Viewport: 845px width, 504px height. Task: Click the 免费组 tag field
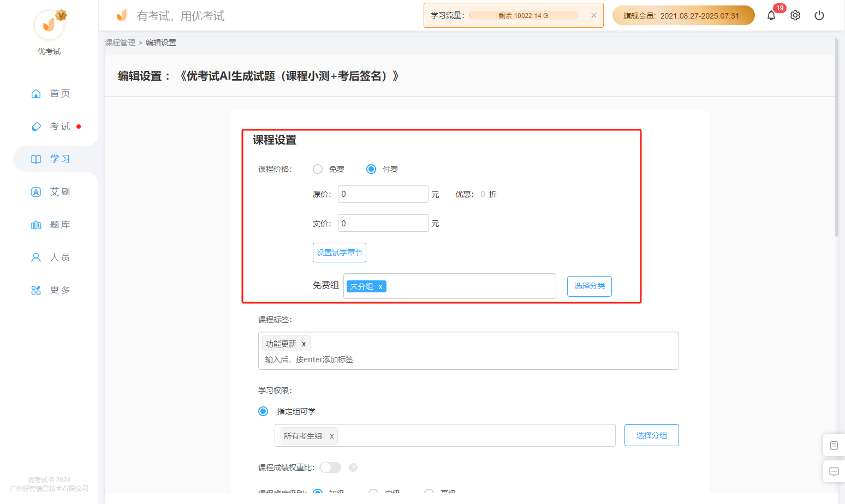coord(450,286)
